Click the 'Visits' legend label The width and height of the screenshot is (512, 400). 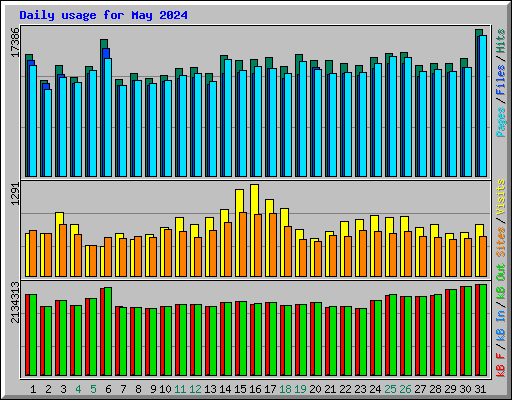click(x=501, y=198)
